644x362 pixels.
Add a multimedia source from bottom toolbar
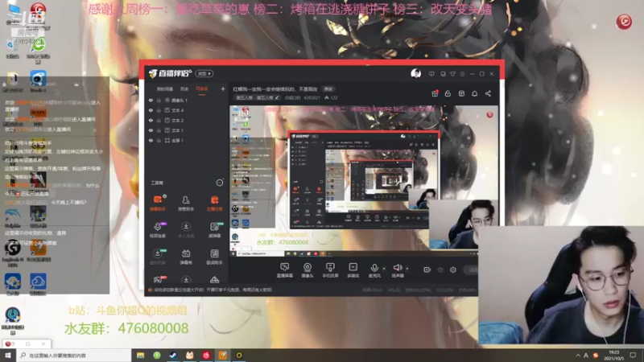coord(353,270)
